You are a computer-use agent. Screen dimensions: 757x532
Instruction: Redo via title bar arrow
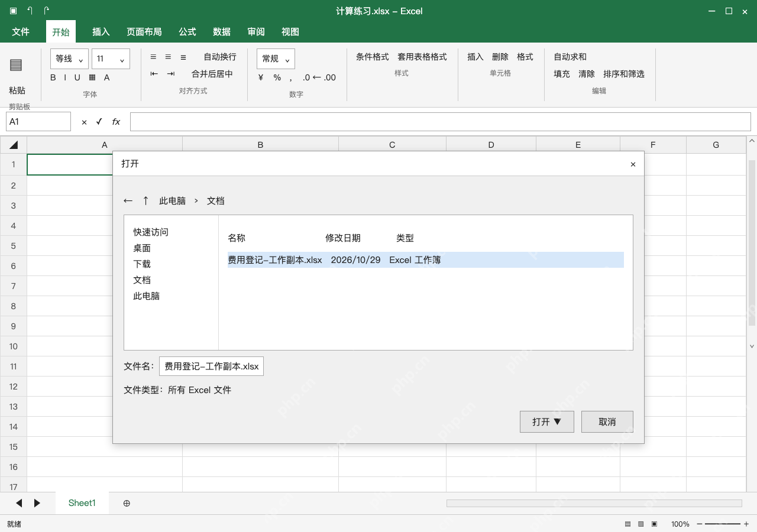[47, 11]
